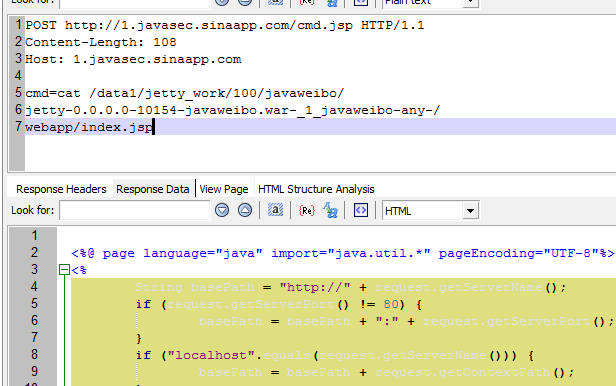The height and width of the screenshot is (386, 616).
Task: Select the Response Data tab
Action: [x=153, y=189]
